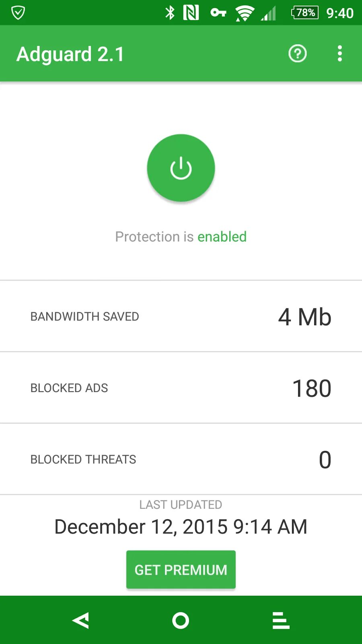This screenshot has height=644, width=362.
Task: Tap the Android back navigation button
Action: [81, 620]
